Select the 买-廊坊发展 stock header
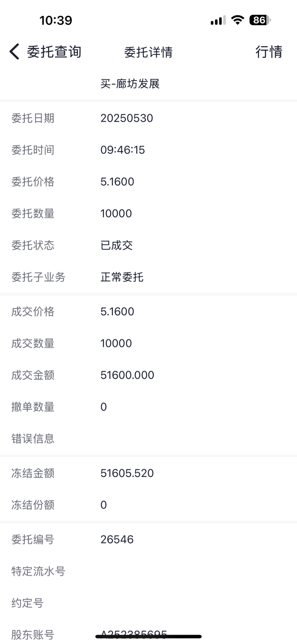The width and height of the screenshot is (297, 644). coord(130,84)
